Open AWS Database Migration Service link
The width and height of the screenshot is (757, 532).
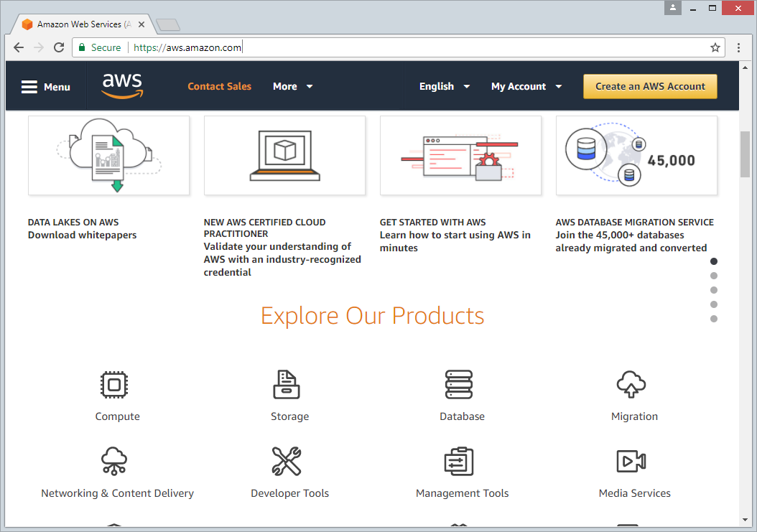point(634,235)
